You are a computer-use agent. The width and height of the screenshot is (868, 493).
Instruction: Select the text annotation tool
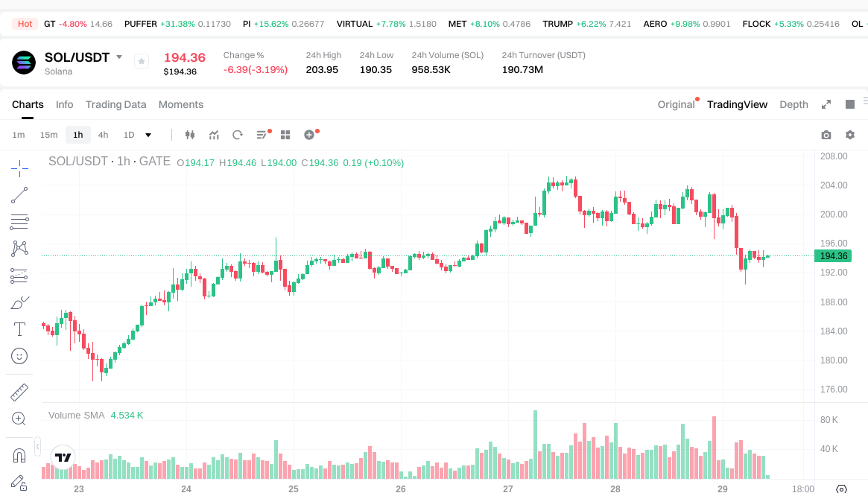click(x=19, y=329)
